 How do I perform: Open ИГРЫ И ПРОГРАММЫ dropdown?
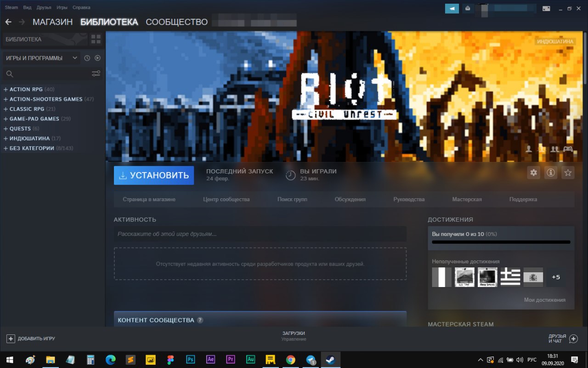(41, 58)
